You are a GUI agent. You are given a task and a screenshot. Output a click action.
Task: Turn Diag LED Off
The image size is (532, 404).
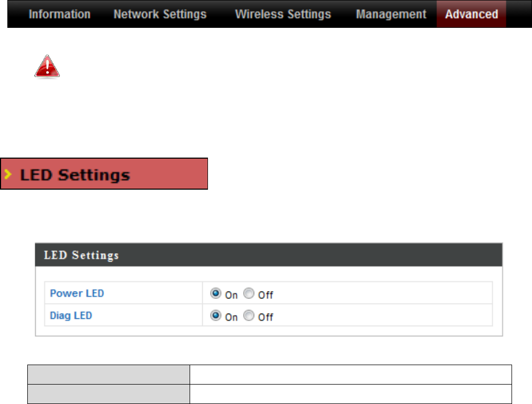(x=249, y=315)
